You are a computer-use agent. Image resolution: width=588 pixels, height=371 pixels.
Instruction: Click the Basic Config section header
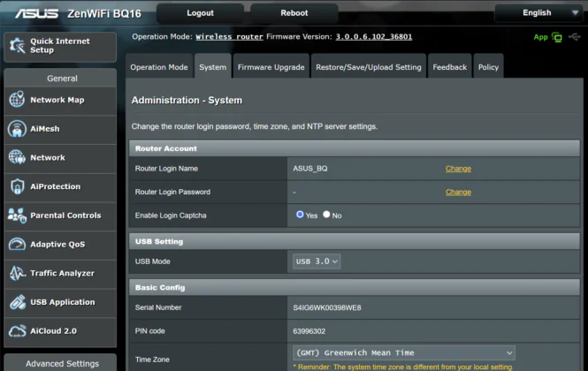(x=355, y=287)
